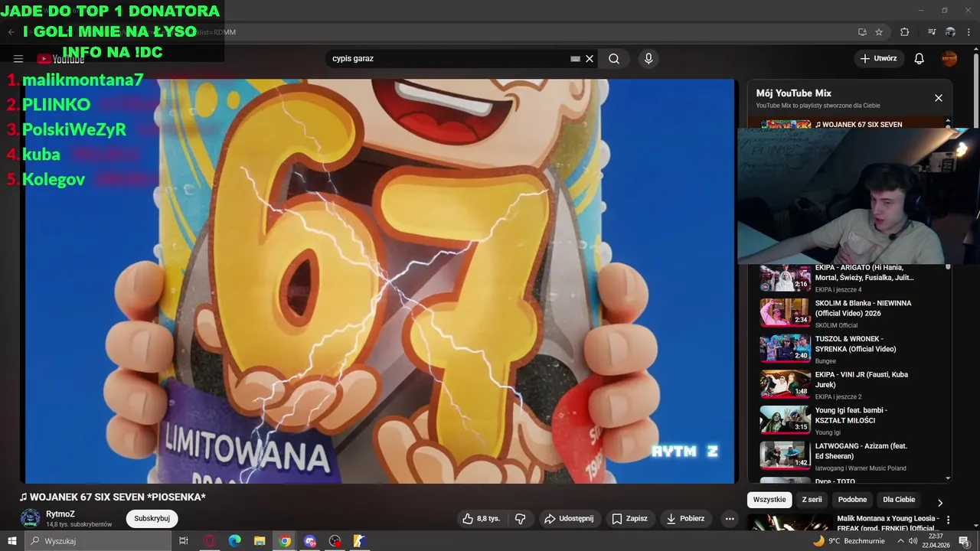Screen dimensions: 980x551
Task: Play LATWOGANG - Azizam thumbnail
Action: click(785, 455)
